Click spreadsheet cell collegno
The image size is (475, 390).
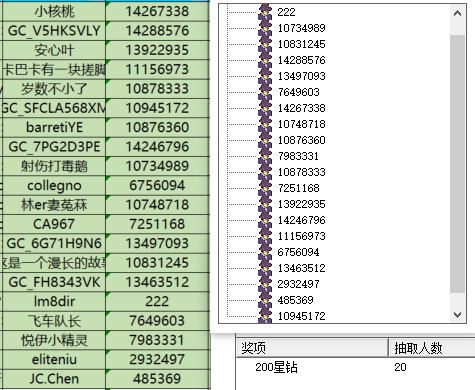(x=54, y=185)
